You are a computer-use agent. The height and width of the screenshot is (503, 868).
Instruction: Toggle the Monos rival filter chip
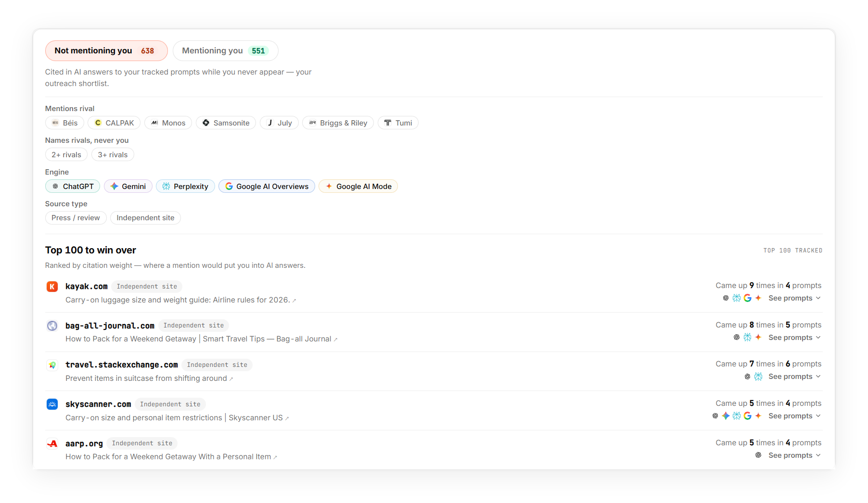point(168,123)
